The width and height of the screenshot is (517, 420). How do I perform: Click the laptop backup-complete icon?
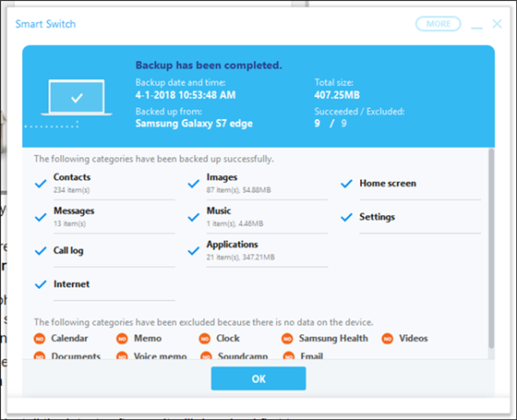click(x=77, y=98)
